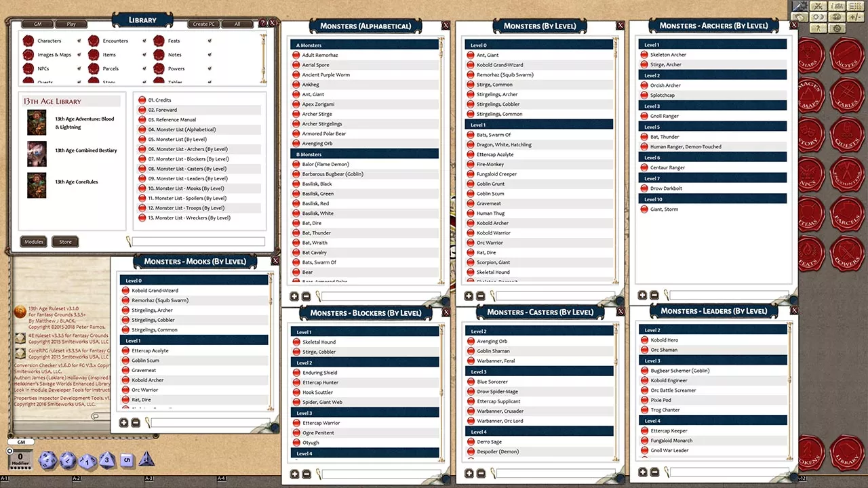Select the All tab in Library
868x488 pixels.
(x=237, y=24)
